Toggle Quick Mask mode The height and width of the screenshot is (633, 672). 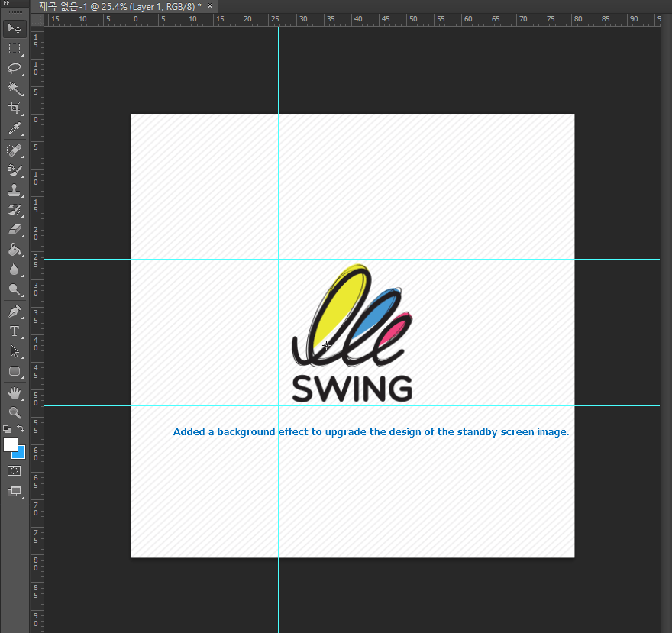[x=15, y=470]
